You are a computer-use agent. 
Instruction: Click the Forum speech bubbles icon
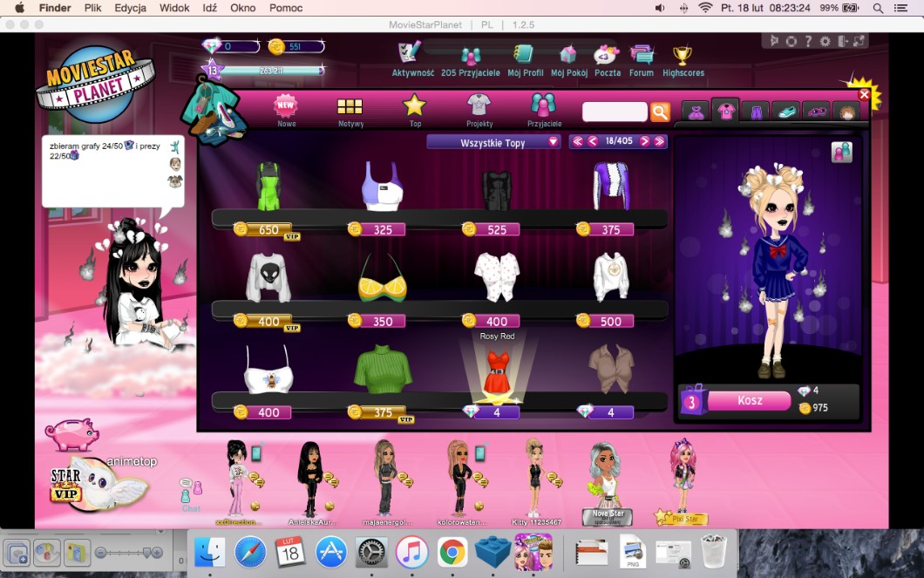[642, 58]
